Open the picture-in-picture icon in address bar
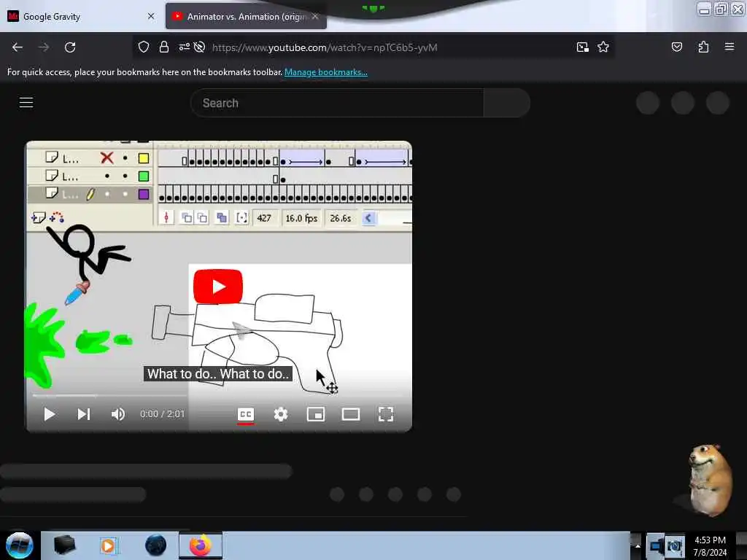747x560 pixels. click(582, 47)
